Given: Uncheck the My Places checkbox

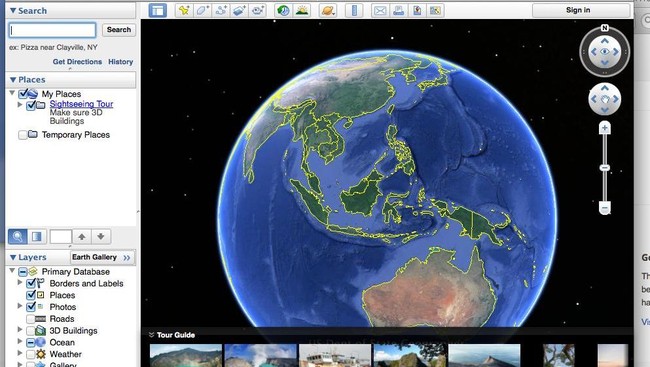Looking at the screenshot, I should coord(23,94).
